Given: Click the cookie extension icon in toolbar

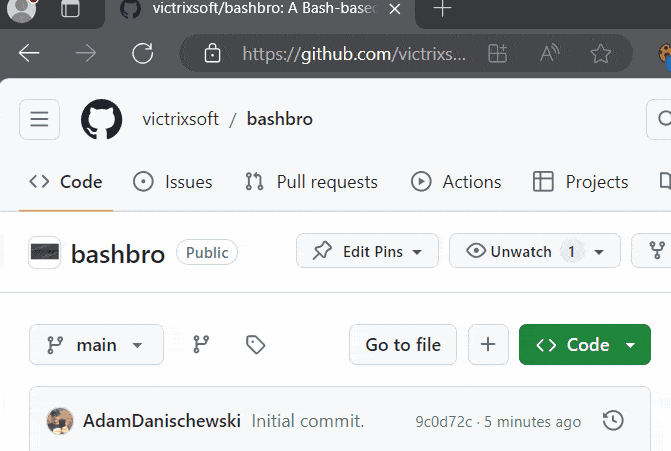Looking at the screenshot, I should pyautogui.click(x=665, y=54).
